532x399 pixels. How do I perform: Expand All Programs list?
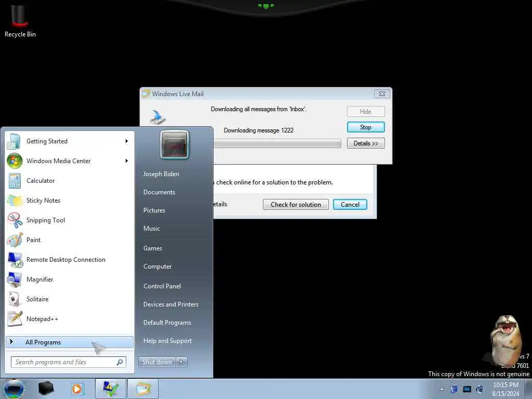tap(70, 342)
